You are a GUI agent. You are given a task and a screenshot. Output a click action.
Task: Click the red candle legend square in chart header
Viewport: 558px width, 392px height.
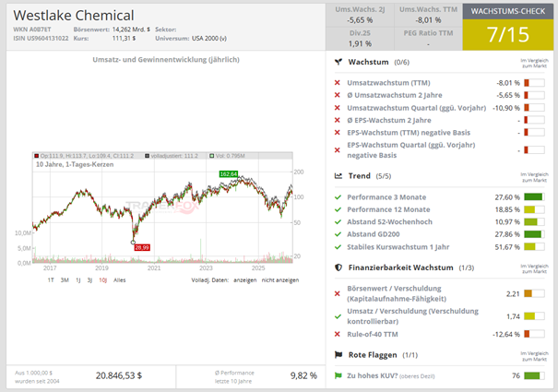pos(36,156)
